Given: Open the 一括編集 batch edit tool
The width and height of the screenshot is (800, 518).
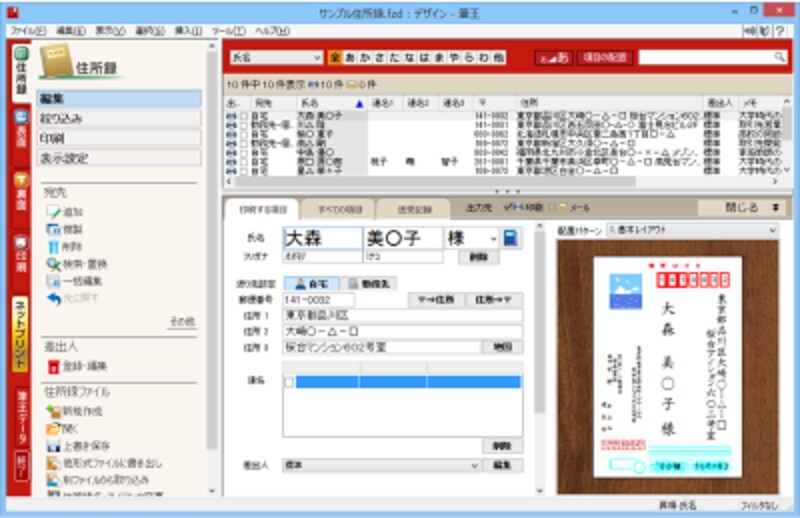Looking at the screenshot, I should (x=74, y=281).
